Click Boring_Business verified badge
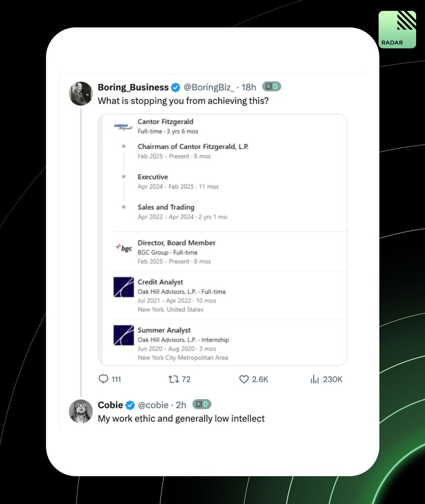Image resolution: width=425 pixels, height=504 pixels. [176, 87]
